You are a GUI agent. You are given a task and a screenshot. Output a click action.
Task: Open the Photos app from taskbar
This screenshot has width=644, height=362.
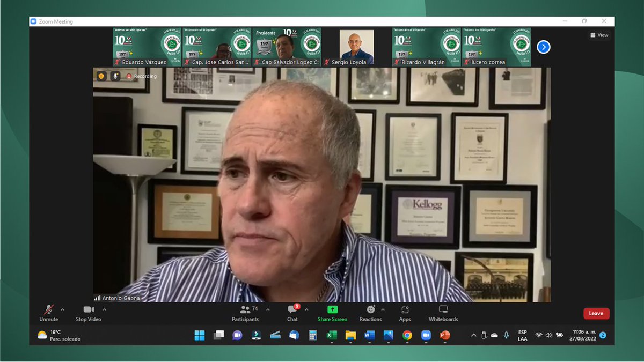point(389,335)
